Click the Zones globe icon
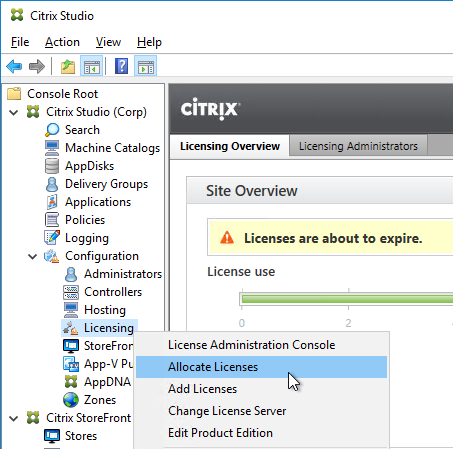This screenshot has width=453, height=449. [71, 400]
